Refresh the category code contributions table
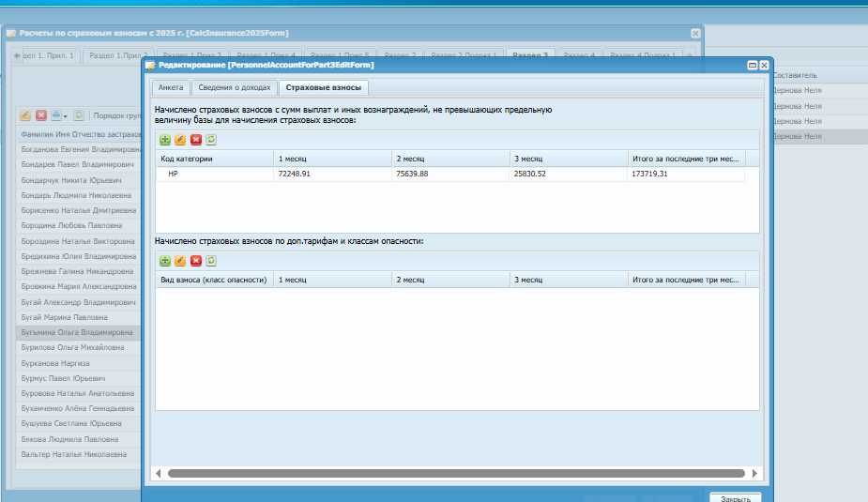This screenshot has width=868, height=502. click(x=211, y=140)
